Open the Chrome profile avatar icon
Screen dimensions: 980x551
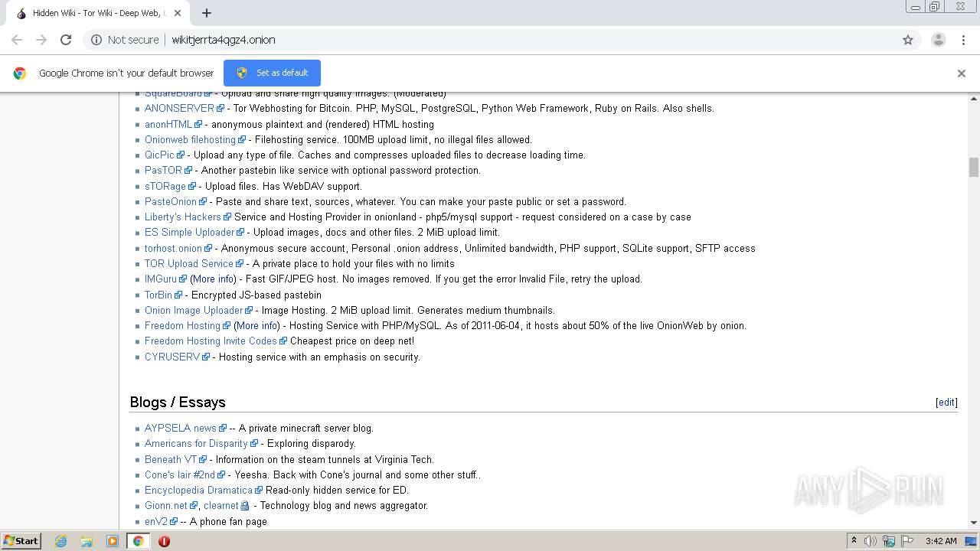point(939,40)
